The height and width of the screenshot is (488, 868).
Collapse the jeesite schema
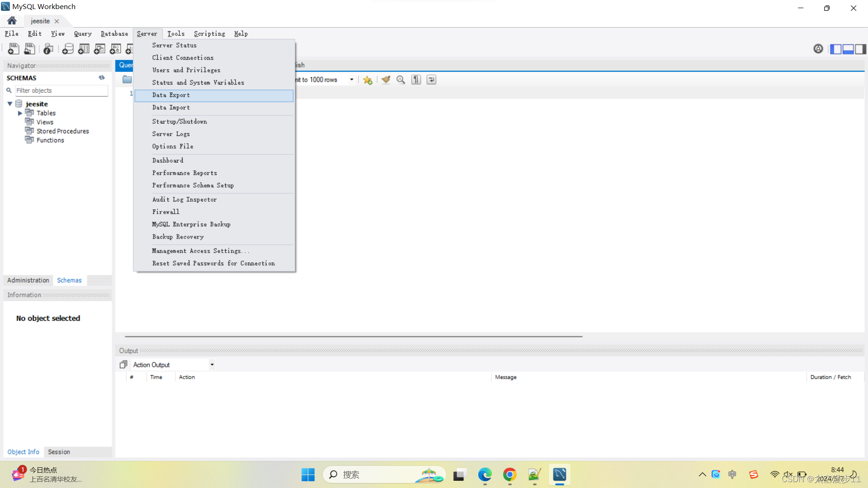point(10,104)
